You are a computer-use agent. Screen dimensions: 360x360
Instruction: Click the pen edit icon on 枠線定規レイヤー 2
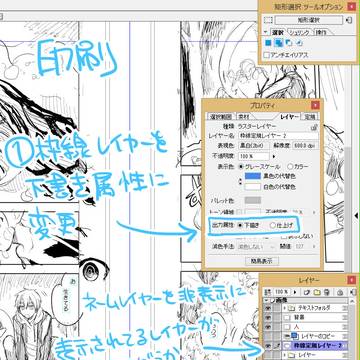click(x=276, y=347)
